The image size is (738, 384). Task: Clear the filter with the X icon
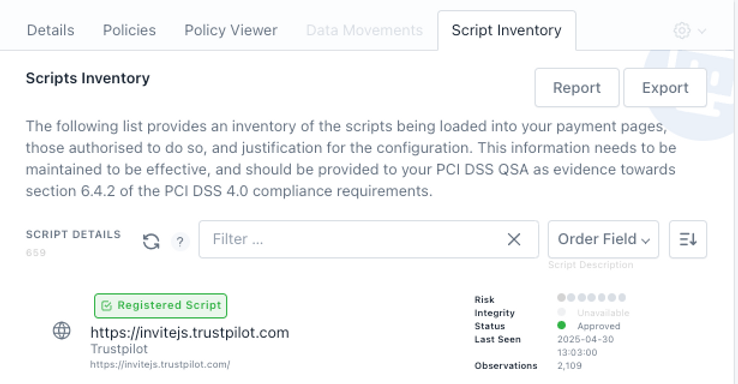514,240
